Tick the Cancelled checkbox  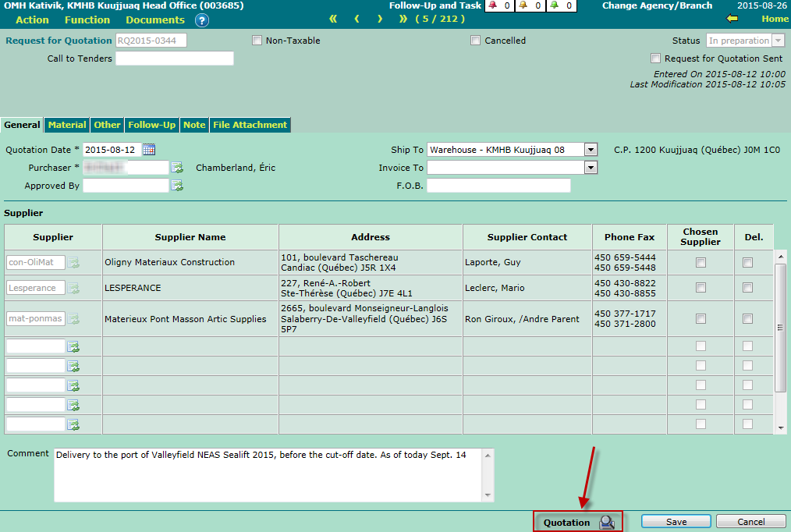[475, 41]
